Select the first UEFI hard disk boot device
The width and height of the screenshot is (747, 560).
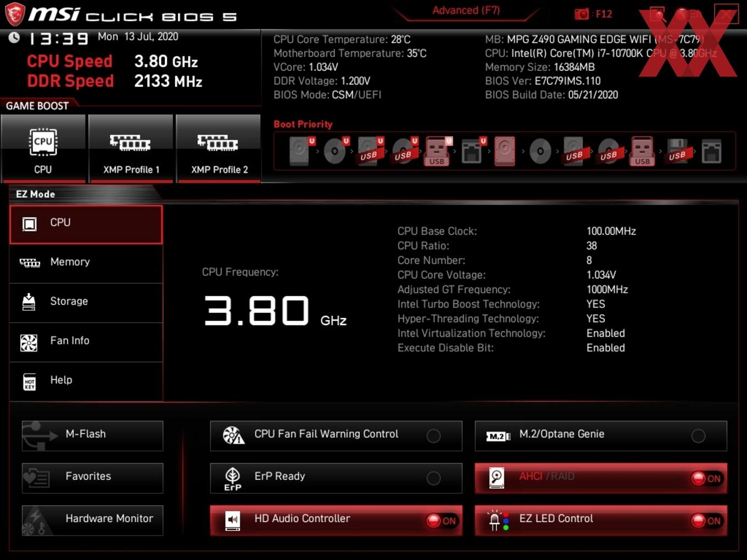pyautogui.click(x=301, y=151)
